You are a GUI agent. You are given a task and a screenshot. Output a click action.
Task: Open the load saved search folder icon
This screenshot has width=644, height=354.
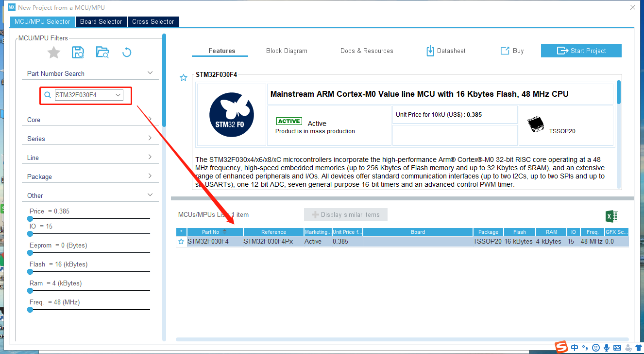tap(102, 53)
